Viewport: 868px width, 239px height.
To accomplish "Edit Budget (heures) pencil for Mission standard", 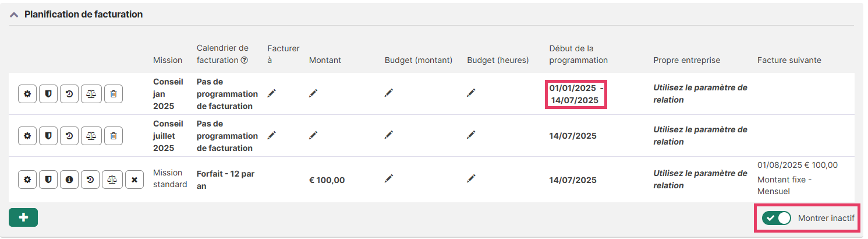I will pyautogui.click(x=472, y=179).
